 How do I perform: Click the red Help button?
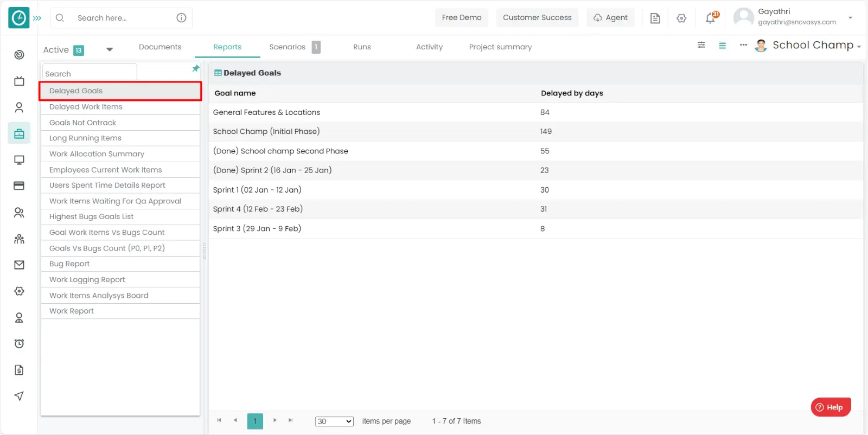831,407
